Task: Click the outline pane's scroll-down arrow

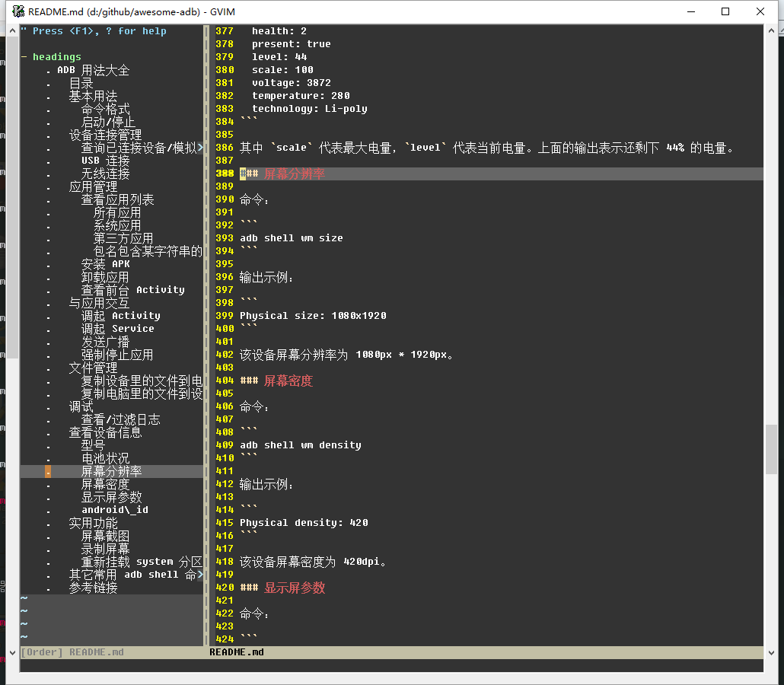Action: point(11,652)
